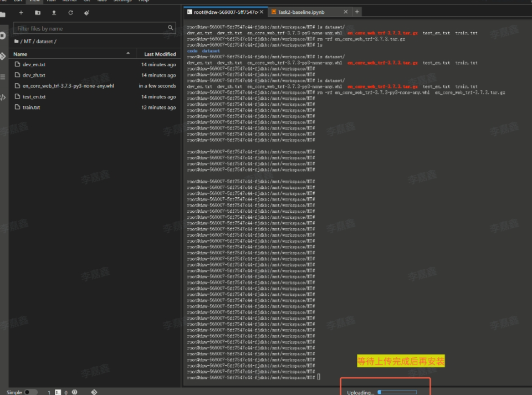Switch to the Task2-baseline.ipynb tab

[301, 12]
